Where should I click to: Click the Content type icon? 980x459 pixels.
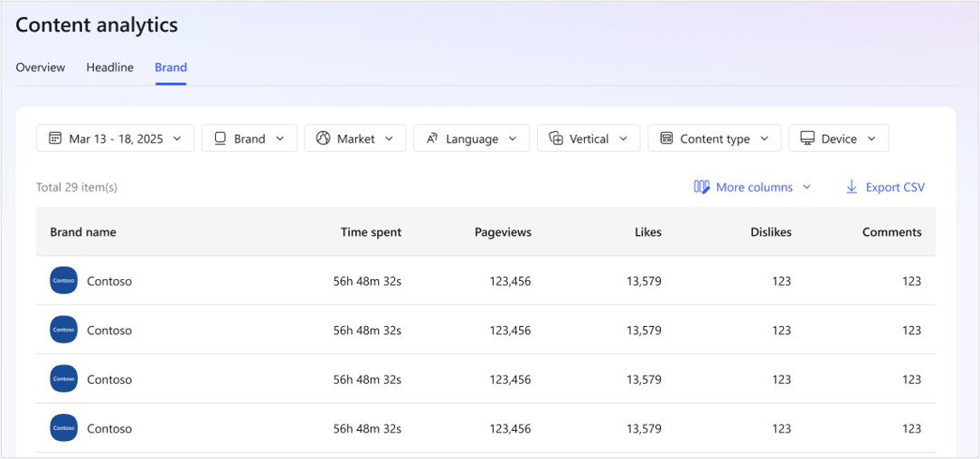pos(666,138)
